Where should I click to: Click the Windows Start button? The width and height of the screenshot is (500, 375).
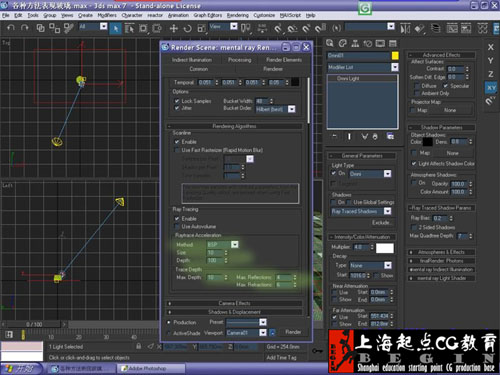[x=21, y=369]
